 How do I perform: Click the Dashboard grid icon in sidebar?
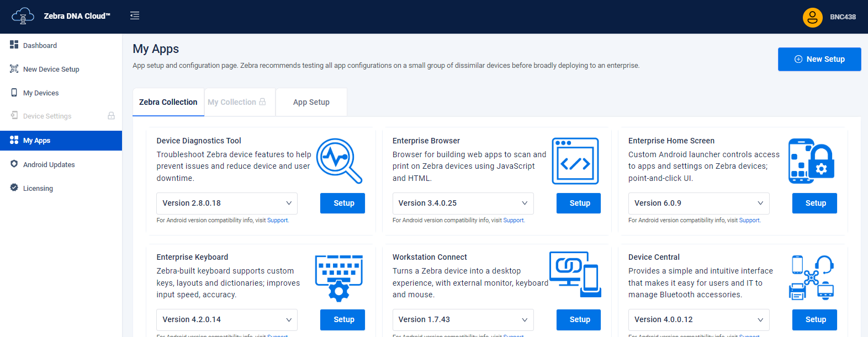click(14, 45)
